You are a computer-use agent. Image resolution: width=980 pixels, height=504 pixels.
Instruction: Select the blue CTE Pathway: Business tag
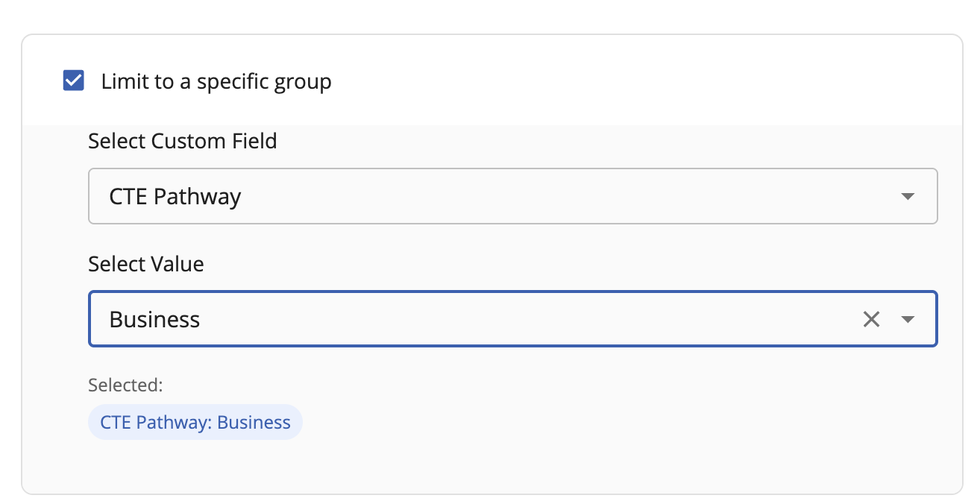coord(195,422)
